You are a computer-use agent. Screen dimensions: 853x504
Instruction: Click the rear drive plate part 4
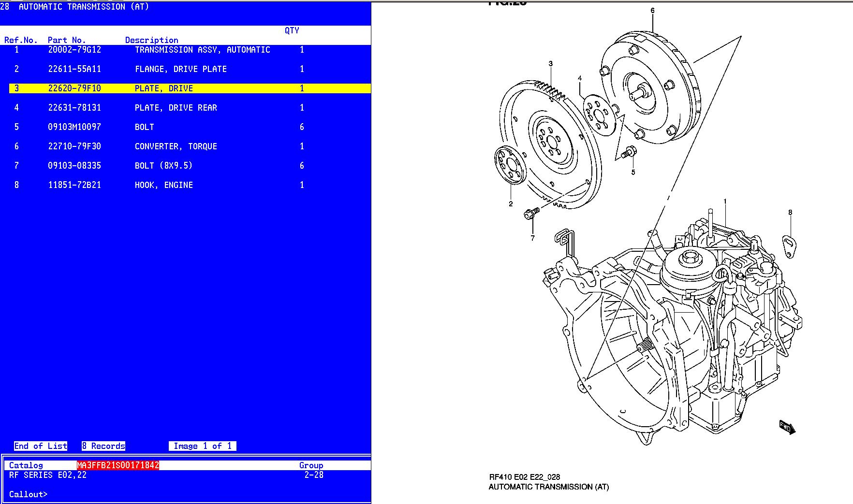pyautogui.click(x=600, y=115)
